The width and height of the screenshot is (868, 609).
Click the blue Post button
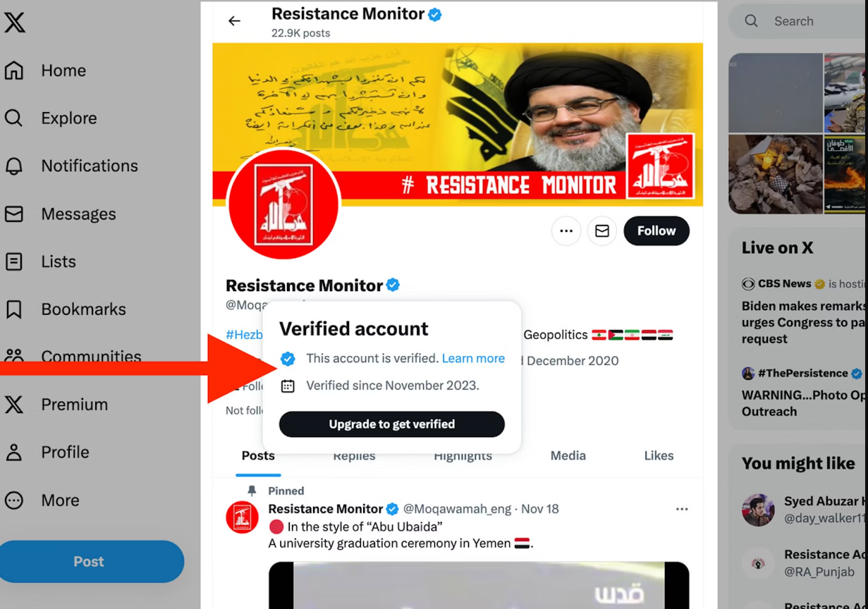[89, 562]
